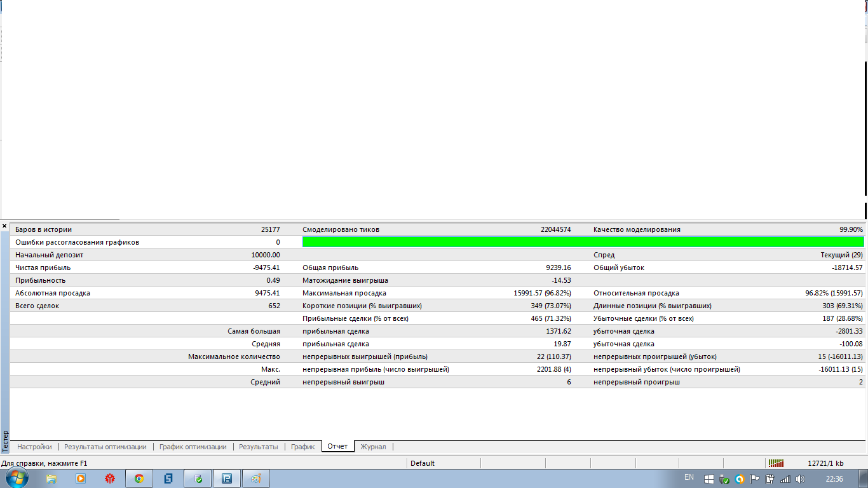The height and width of the screenshot is (488, 868).
Task: Select the value 22044574
Action: pyautogui.click(x=555, y=229)
